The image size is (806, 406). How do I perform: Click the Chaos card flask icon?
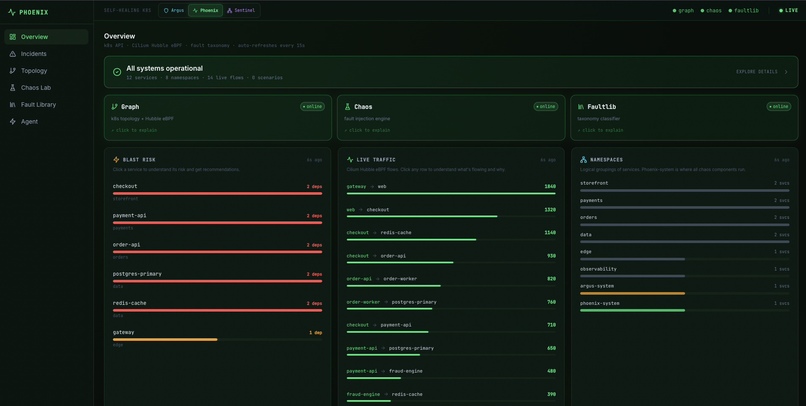pyautogui.click(x=347, y=107)
